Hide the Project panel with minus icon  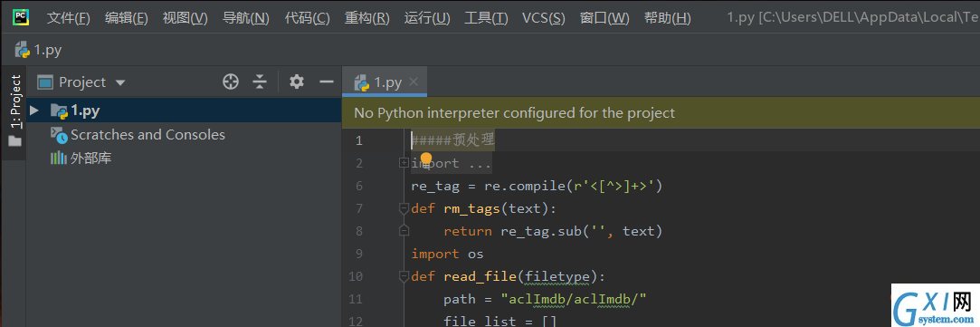tap(327, 82)
